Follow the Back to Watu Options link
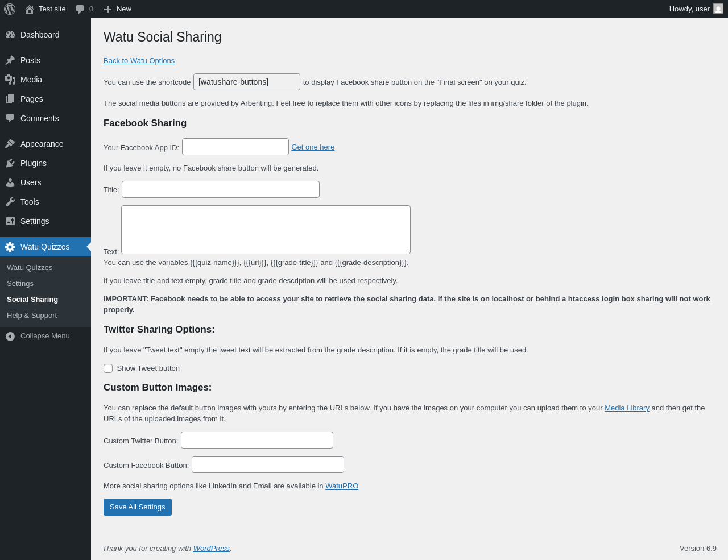The height and width of the screenshot is (560, 728). point(139,61)
